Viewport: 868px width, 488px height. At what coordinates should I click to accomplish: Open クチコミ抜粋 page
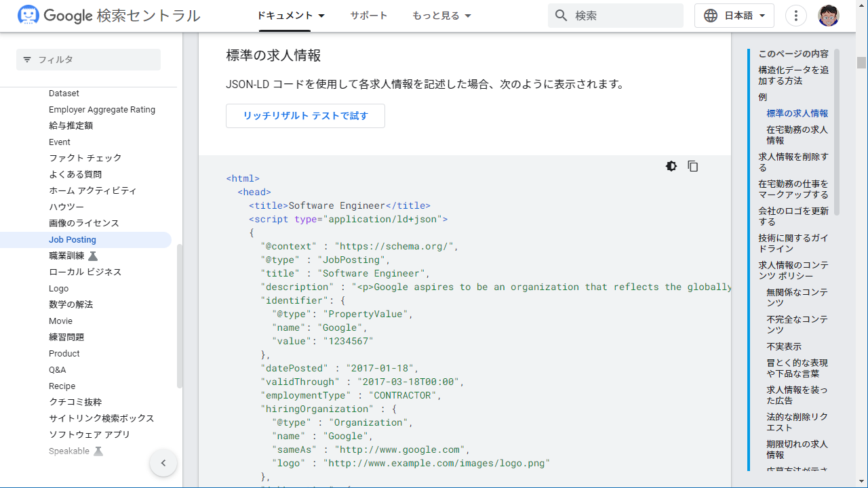(75, 402)
